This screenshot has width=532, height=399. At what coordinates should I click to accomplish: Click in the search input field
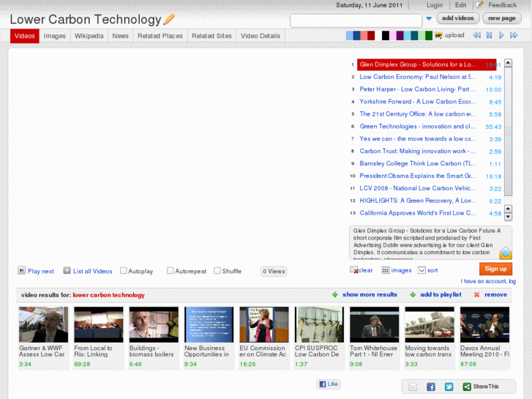356,20
